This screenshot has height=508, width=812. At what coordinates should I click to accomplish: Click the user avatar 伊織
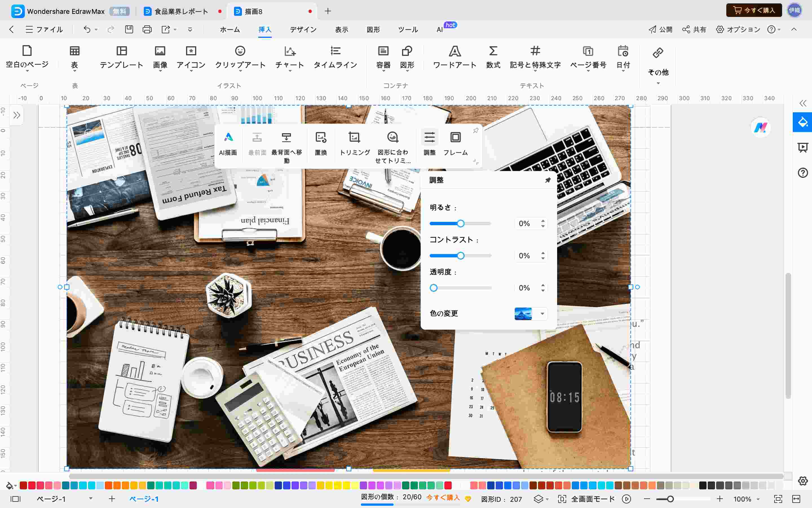[794, 10]
